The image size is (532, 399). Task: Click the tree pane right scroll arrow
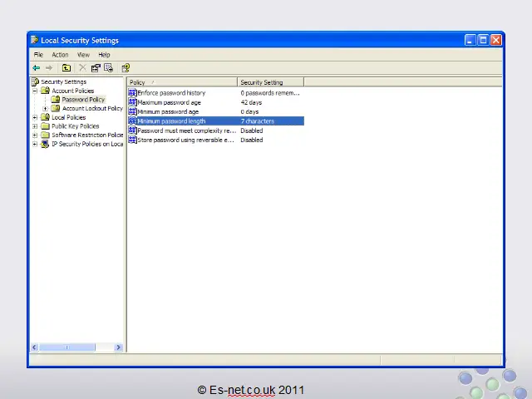tap(118, 347)
